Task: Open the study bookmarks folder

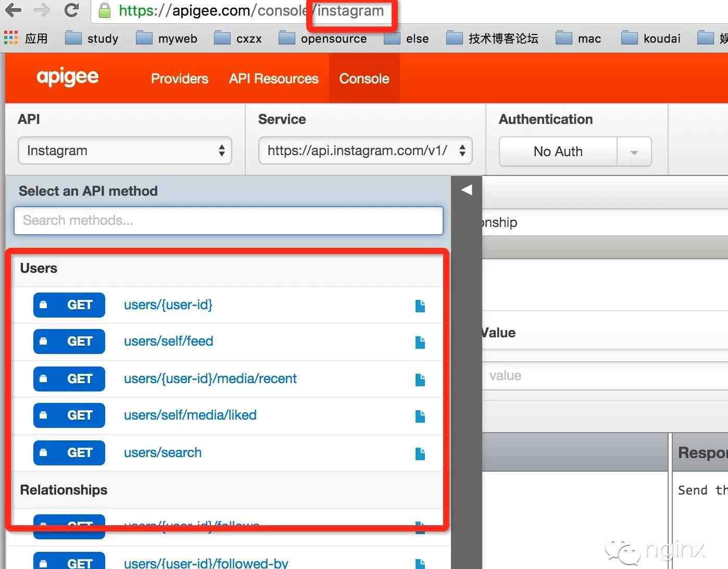Action: pyautogui.click(x=92, y=39)
